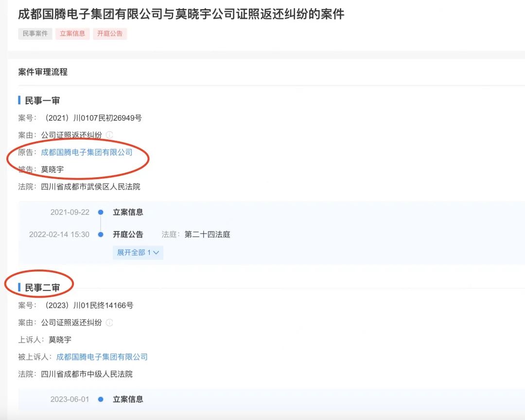Select case number (2021)川0107民初26949号
Screen dimensions: 525x420
click(x=92, y=118)
